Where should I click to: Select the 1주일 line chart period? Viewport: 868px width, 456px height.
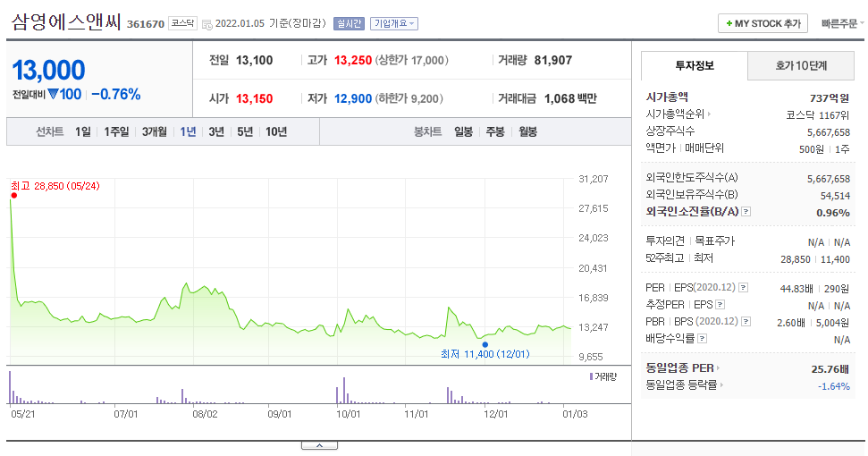[x=116, y=131]
